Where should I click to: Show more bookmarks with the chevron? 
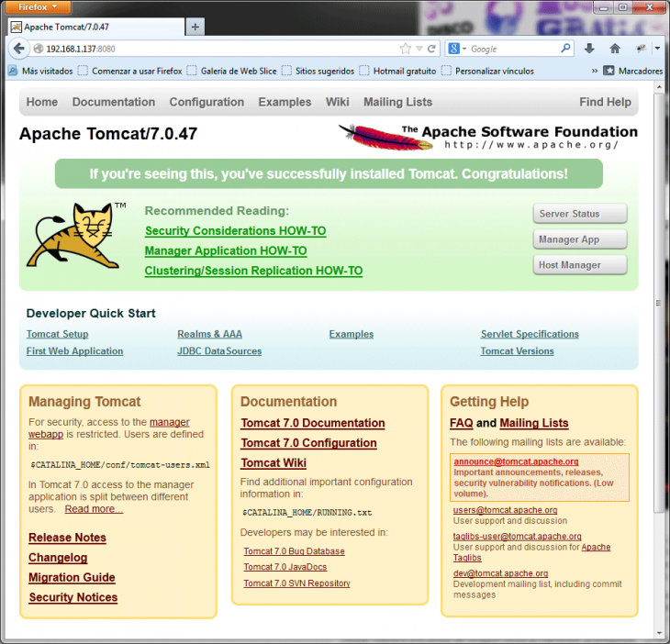[595, 71]
